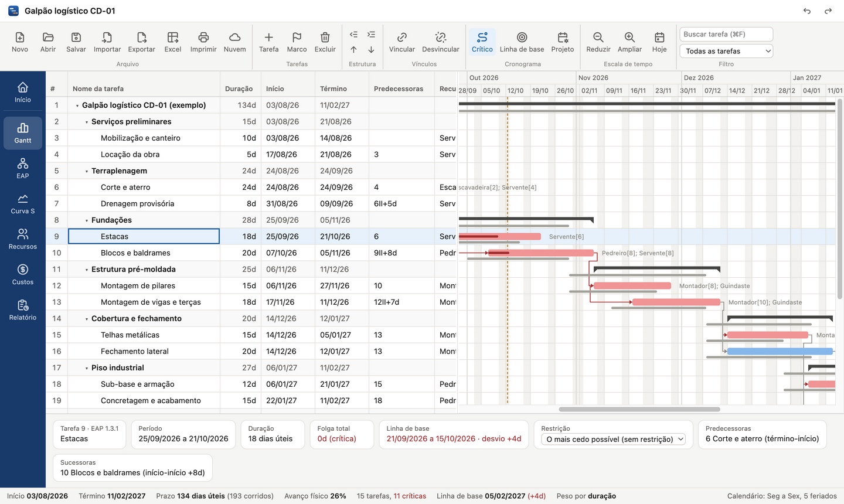Image resolution: width=844 pixels, height=504 pixels.
Task: Collapse the Terraplenagem group
Action: click(87, 172)
